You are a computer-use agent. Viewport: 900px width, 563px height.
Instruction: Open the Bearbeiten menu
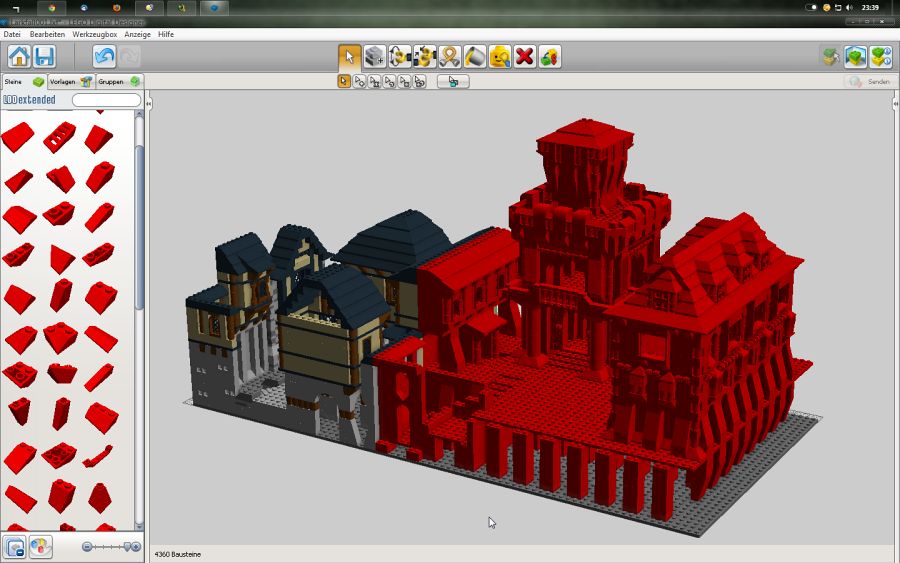(x=47, y=34)
